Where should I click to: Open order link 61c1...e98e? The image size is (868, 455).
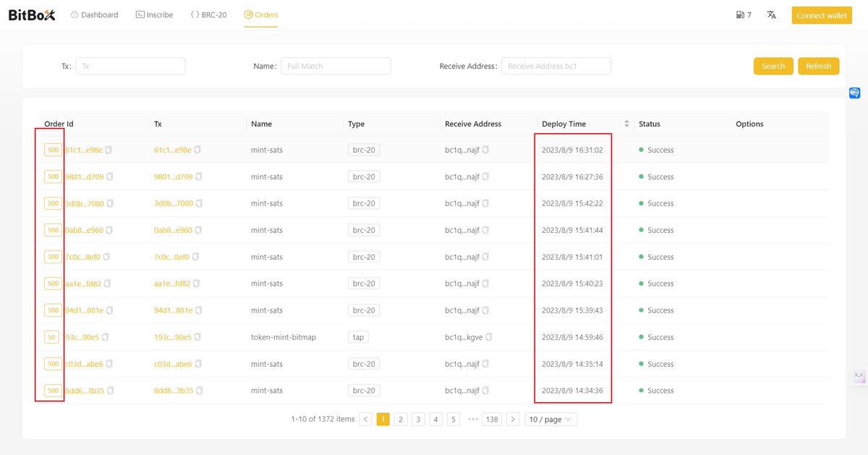pos(83,150)
